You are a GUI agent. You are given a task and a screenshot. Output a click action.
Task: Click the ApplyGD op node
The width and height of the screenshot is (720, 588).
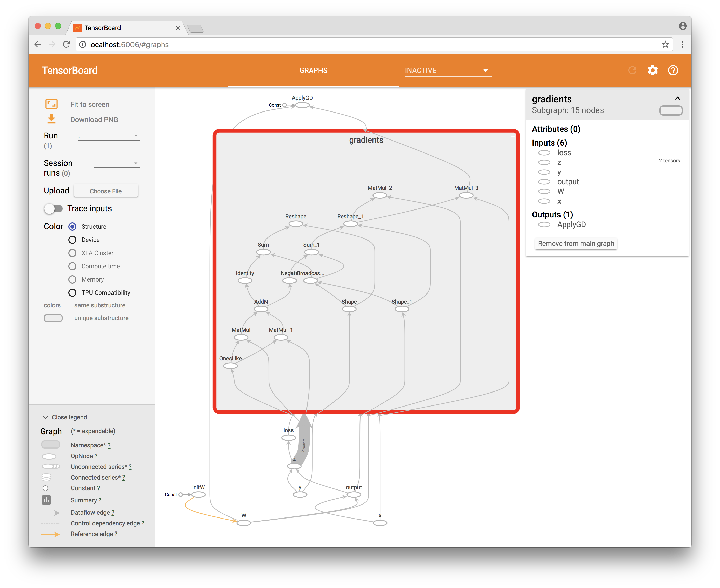302,105
